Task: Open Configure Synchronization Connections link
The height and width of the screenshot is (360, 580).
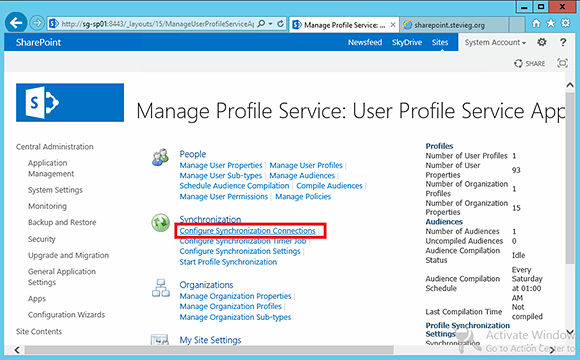Action: (247, 231)
